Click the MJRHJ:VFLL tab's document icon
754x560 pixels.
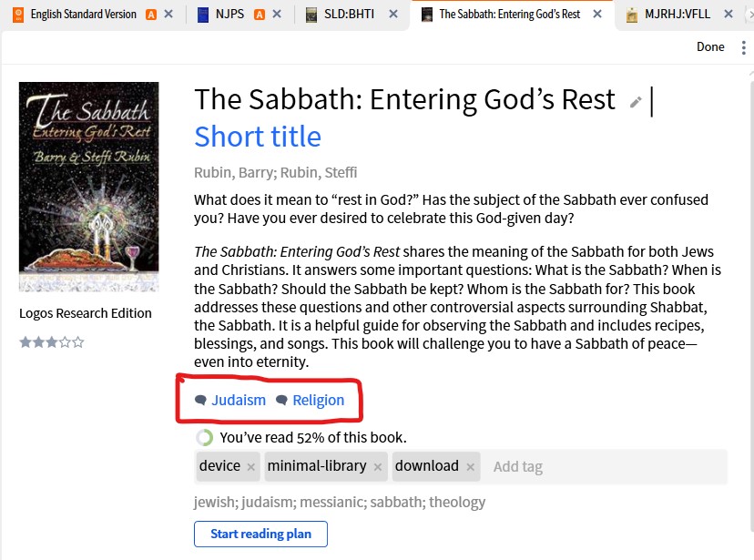point(633,14)
